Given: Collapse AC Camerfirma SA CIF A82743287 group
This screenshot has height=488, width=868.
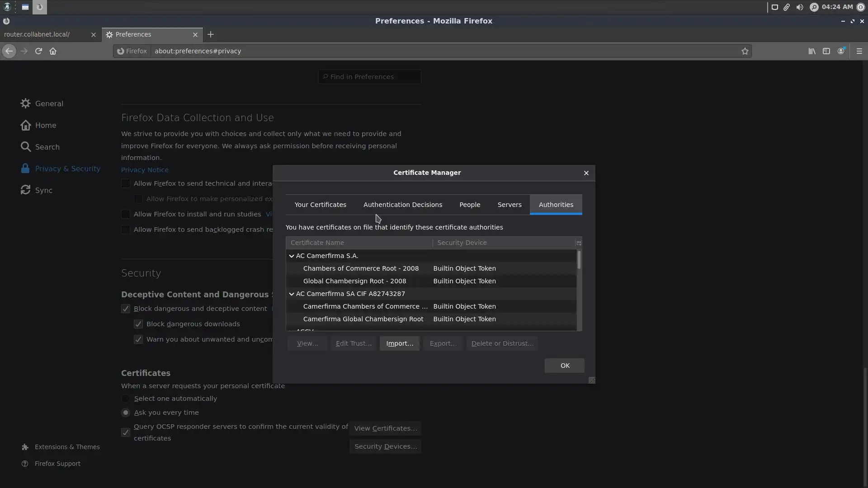Looking at the screenshot, I should [292, 294].
